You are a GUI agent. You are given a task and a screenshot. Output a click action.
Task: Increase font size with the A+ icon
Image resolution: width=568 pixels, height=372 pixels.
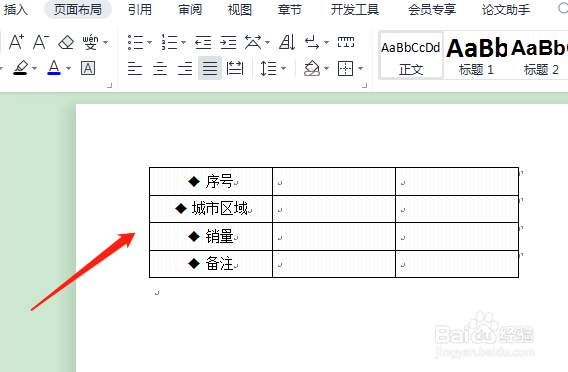pyautogui.click(x=16, y=42)
